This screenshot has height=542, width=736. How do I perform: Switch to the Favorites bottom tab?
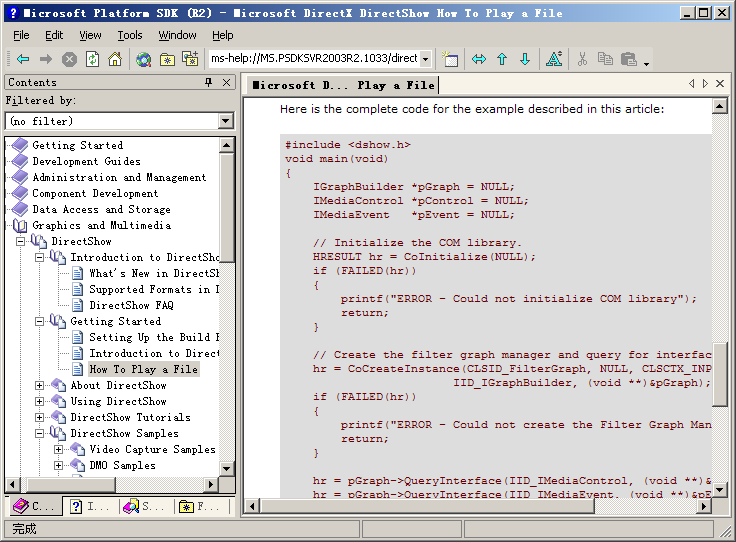[200, 506]
